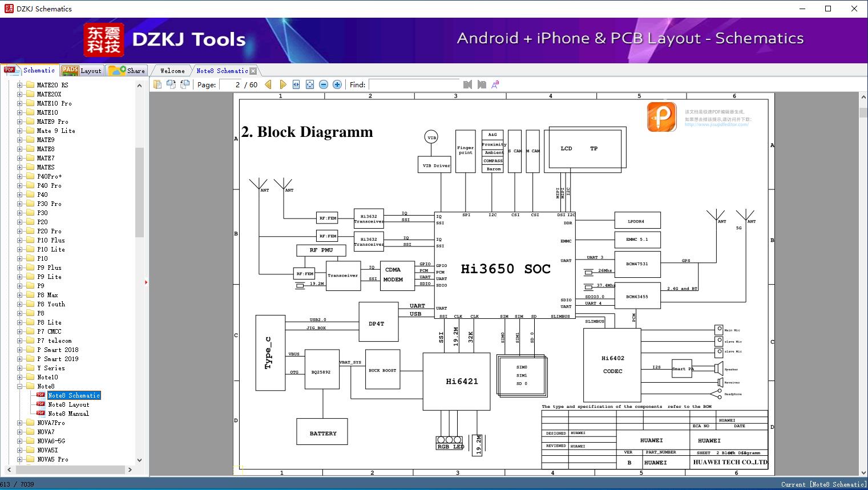Expand the P40 Pro folder
The width and height of the screenshot is (868, 490).
pyautogui.click(x=20, y=185)
